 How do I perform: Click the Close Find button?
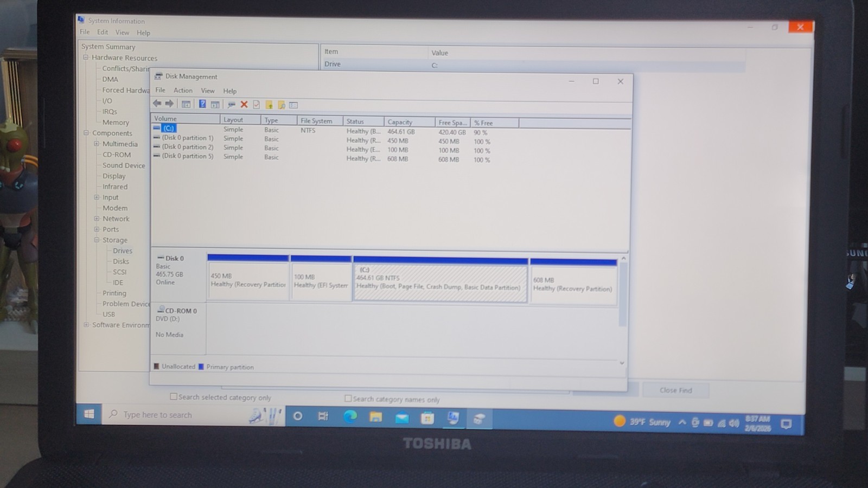[675, 390]
